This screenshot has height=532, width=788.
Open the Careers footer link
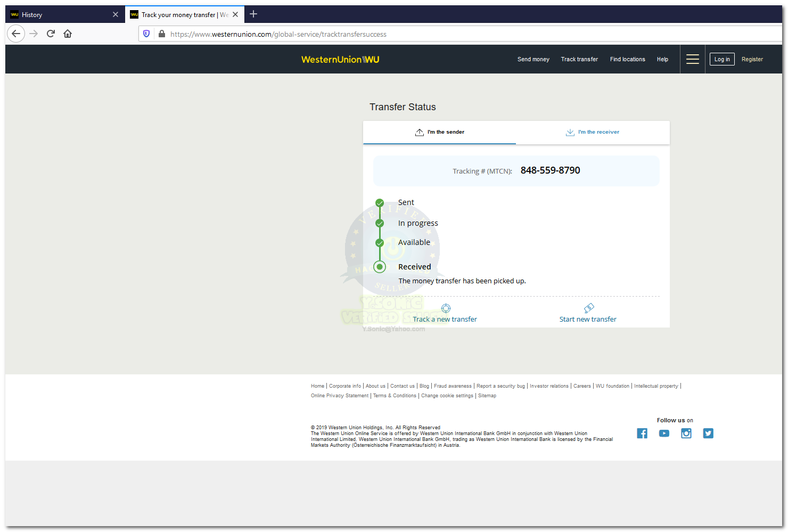coord(582,386)
